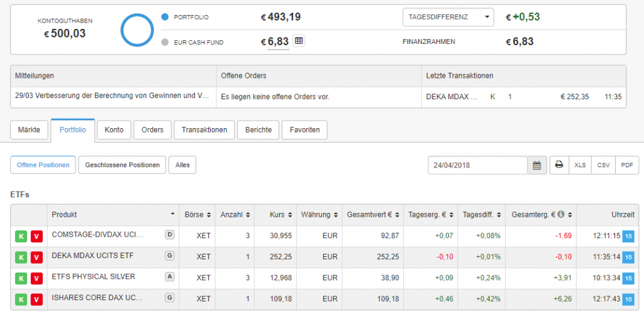Click the info icon beside Gesamterg.

tap(562, 215)
